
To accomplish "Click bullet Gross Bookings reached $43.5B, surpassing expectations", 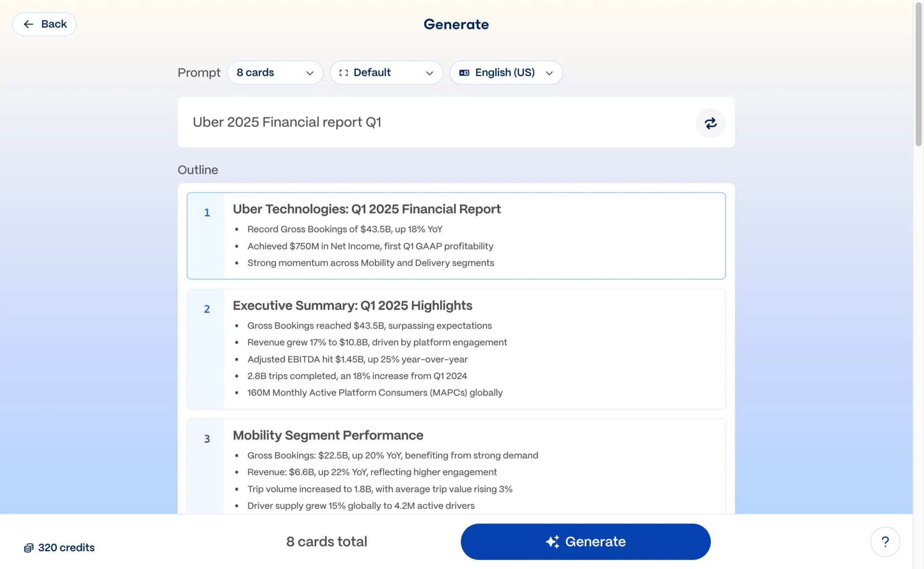I will 370,326.
